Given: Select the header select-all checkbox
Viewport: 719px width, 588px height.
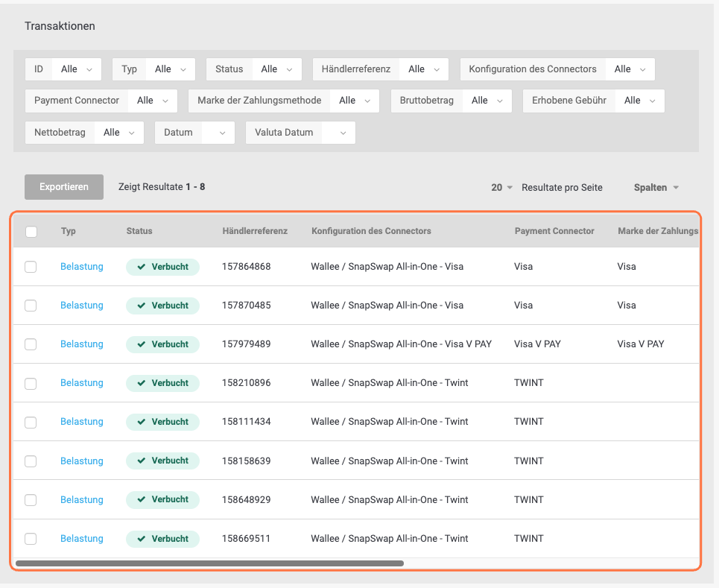Looking at the screenshot, I should [31, 232].
